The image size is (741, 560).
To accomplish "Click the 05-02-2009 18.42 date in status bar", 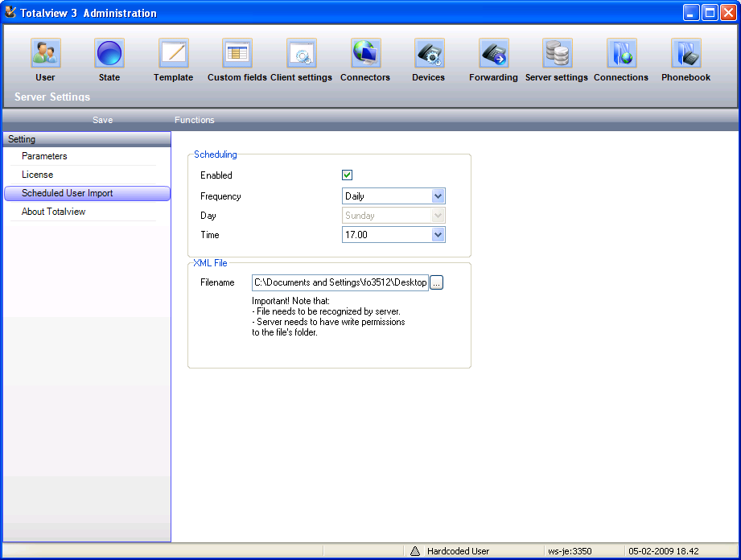I will click(664, 551).
